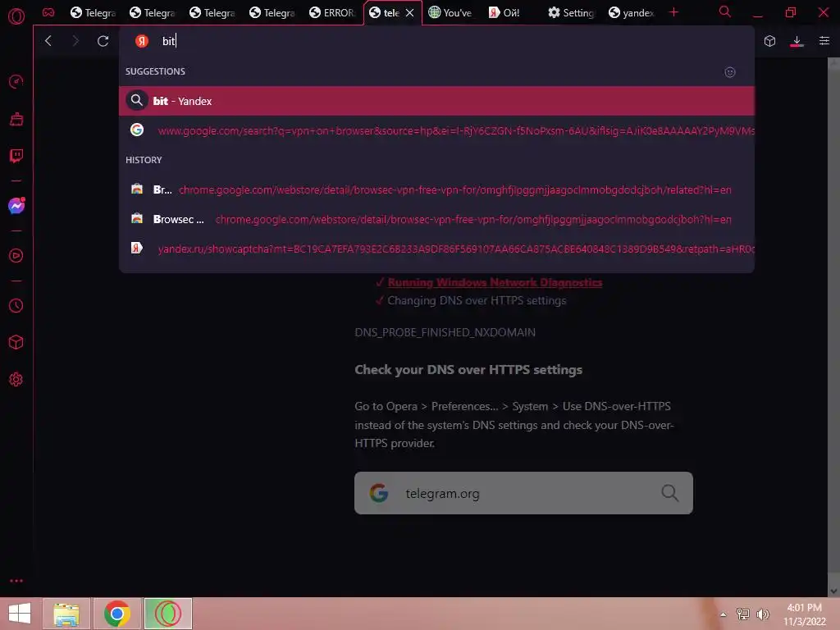Open yandex.ru showcaptcha history entry
This screenshot has height=630, width=840.
point(436,249)
